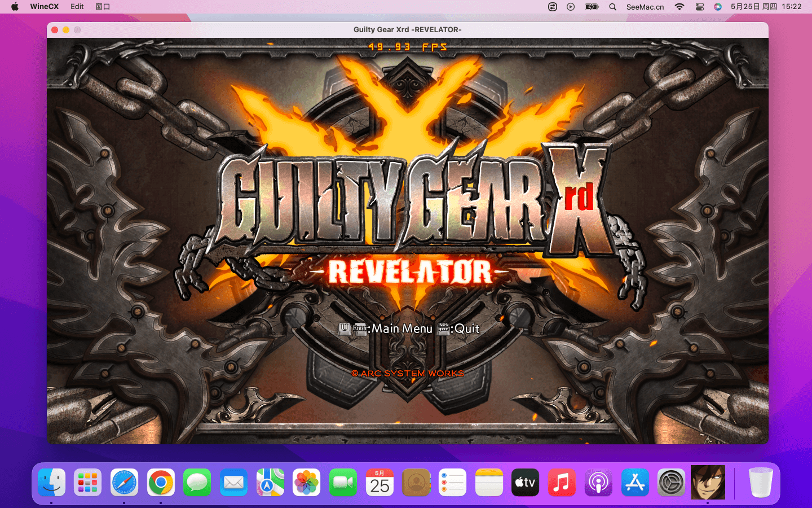The height and width of the screenshot is (508, 812).
Task: Click the Main Menu prompt in game
Action: [401, 329]
